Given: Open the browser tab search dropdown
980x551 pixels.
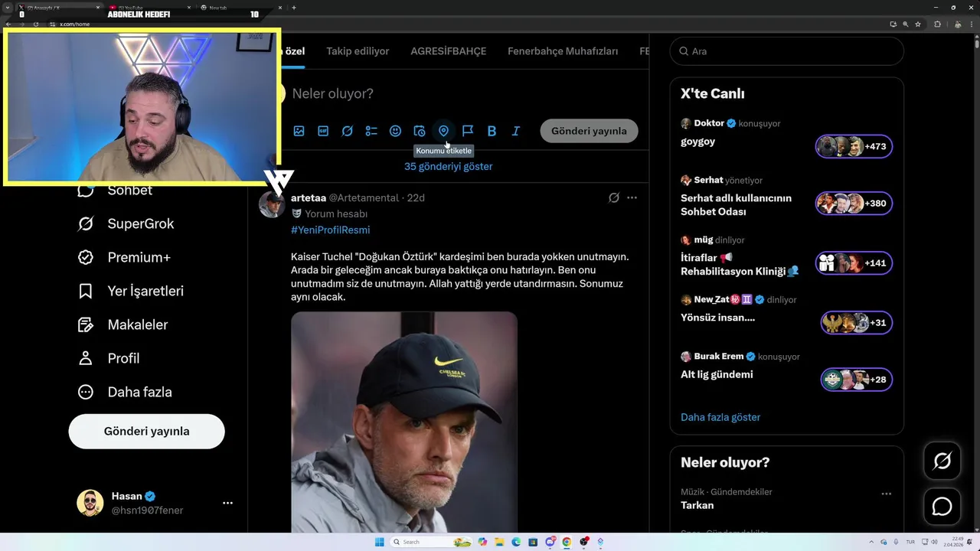Looking at the screenshot, I should [x=7, y=8].
